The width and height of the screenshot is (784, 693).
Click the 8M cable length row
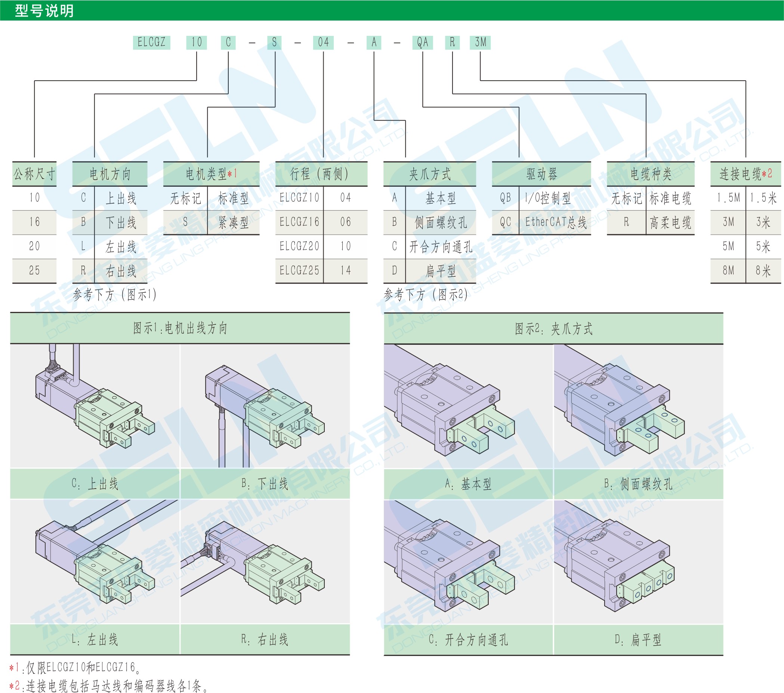728,270
